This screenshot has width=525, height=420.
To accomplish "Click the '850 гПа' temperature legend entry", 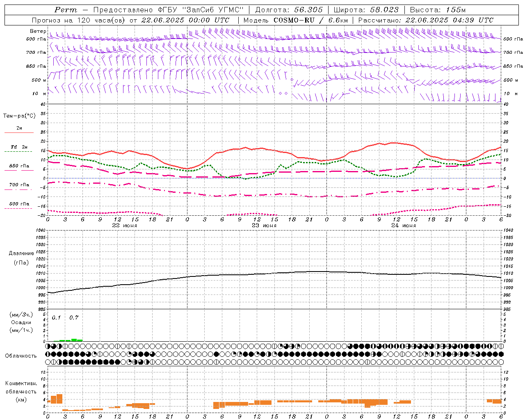I will [19, 166].
